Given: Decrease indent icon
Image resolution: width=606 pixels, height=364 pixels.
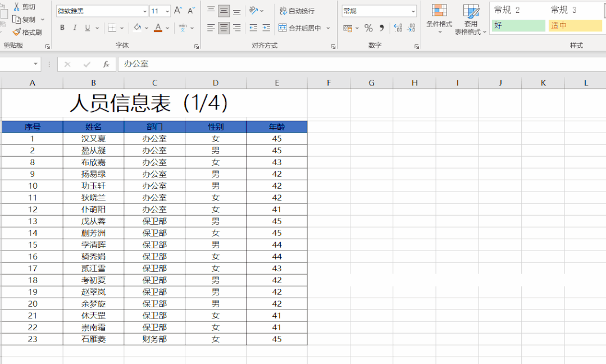Looking at the screenshot, I should (x=253, y=28).
